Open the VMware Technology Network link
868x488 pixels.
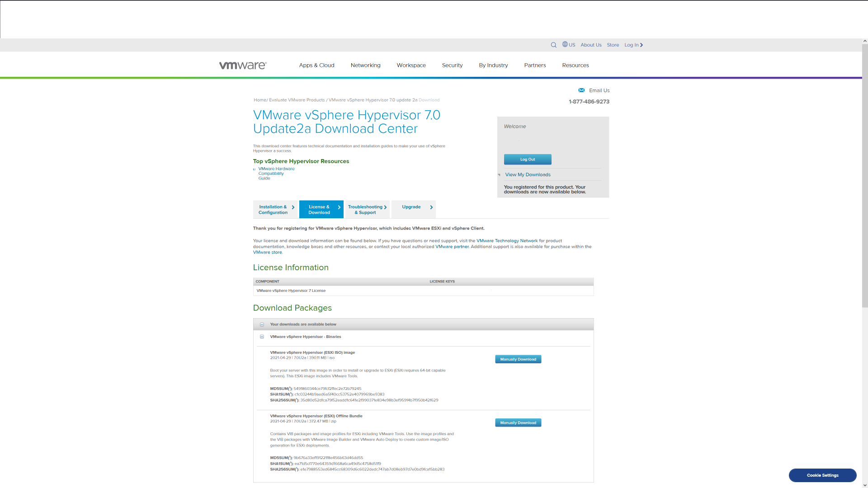507,241
